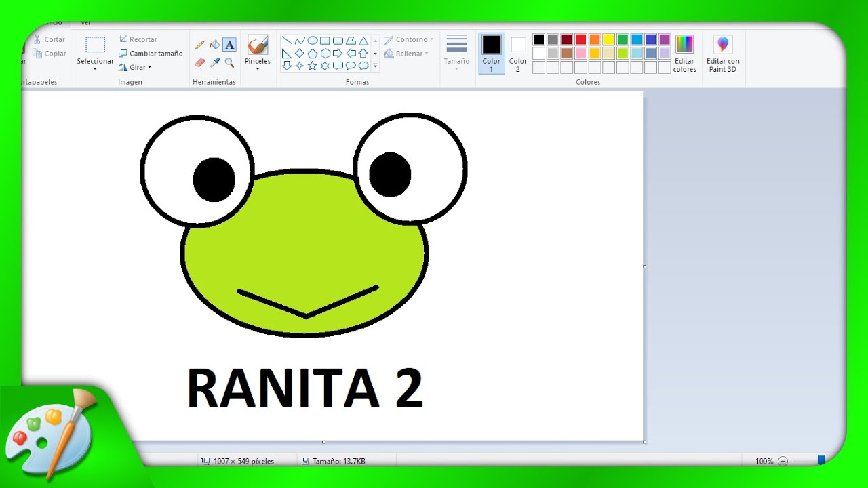Viewport: 868px width, 488px height.
Task: Choose the Eraser tool
Action: point(199,62)
